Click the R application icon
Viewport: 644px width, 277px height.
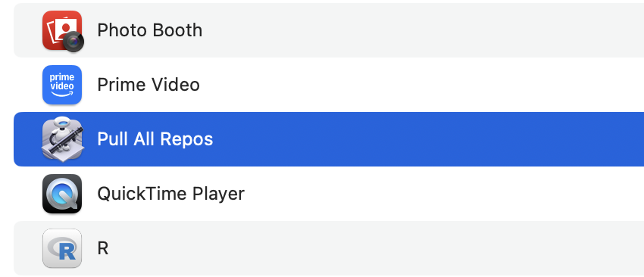pyautogui.click(x=62, y=248)
